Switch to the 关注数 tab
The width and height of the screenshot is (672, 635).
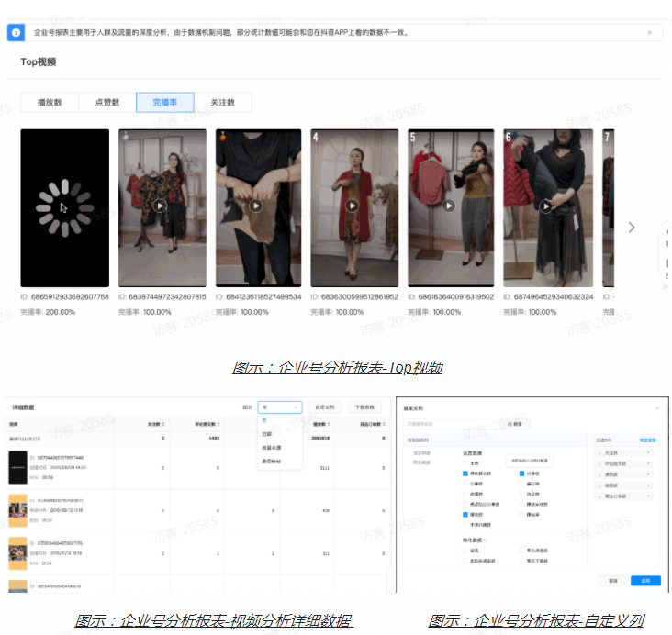[222, 103]
